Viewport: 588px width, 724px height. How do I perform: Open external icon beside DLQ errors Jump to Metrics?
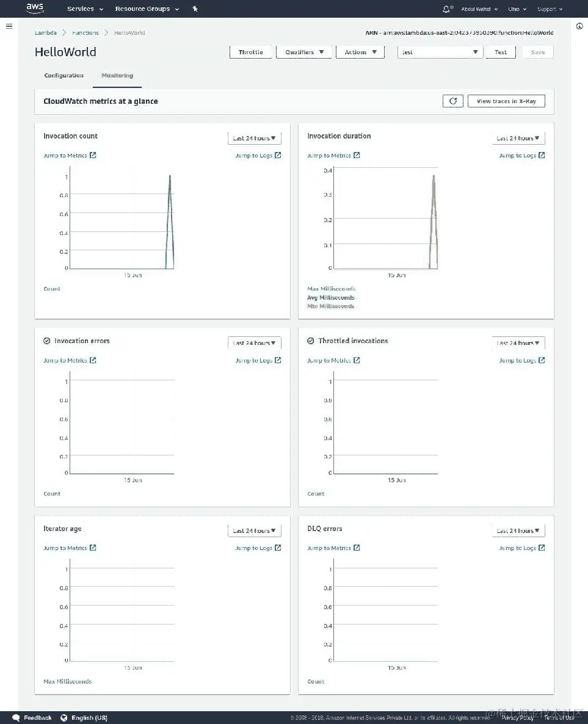click(x=357, y=548)
